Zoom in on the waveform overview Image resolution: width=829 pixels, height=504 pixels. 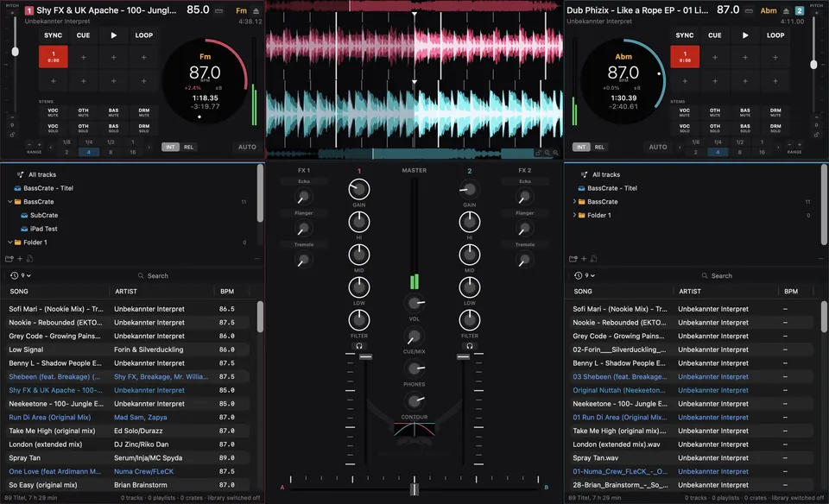tap(555, 153)
